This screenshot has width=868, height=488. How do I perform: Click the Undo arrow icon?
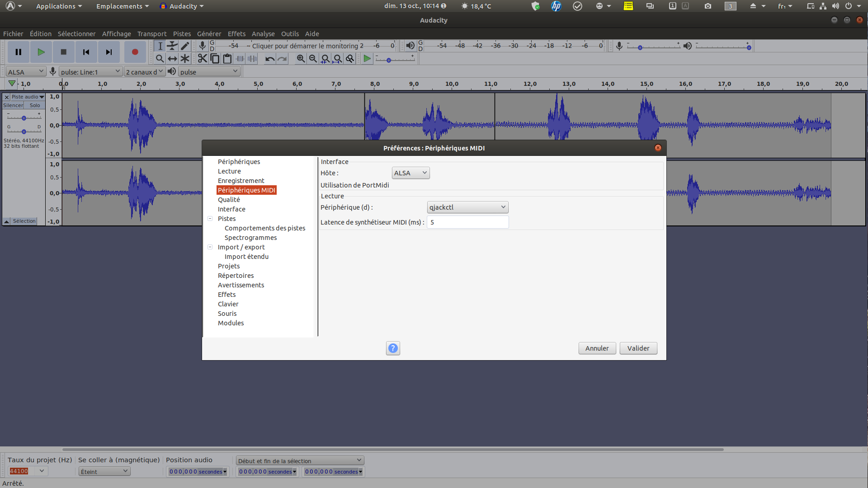pyautogui.click(x=270, y=59)
